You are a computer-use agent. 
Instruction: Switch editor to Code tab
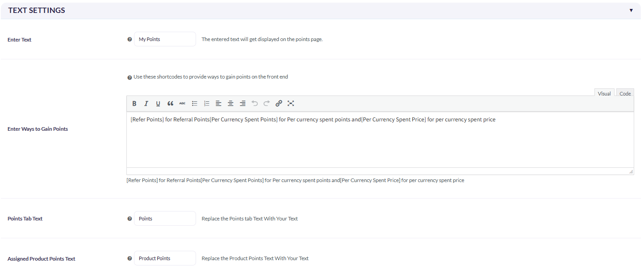[x=625, y=93]
